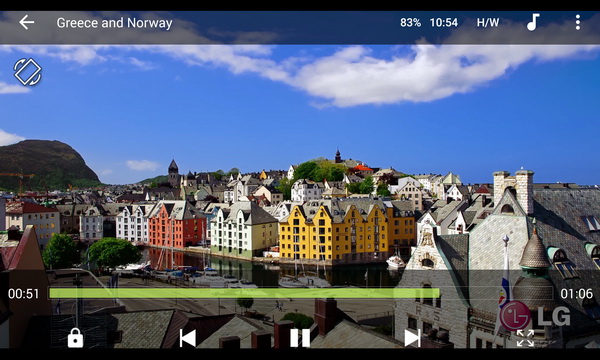Tap the 01:06 total duration label
Viewport: 600px width, 360px height.
point(576,294)
